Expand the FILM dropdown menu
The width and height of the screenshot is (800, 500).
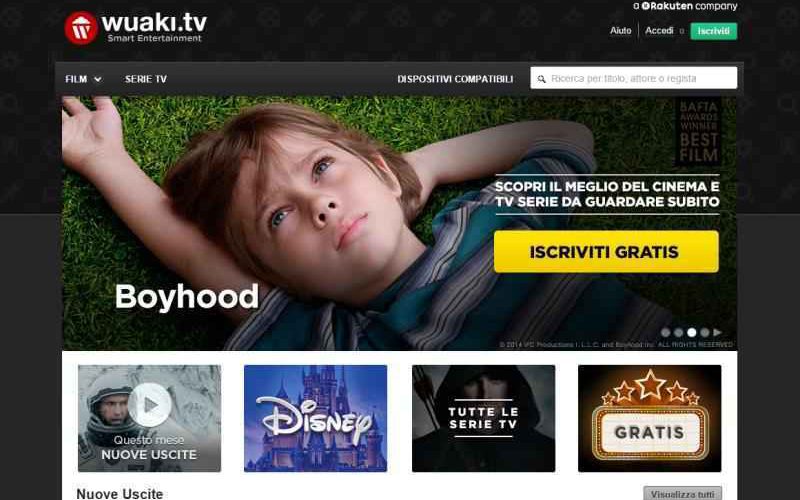point(84,79)
